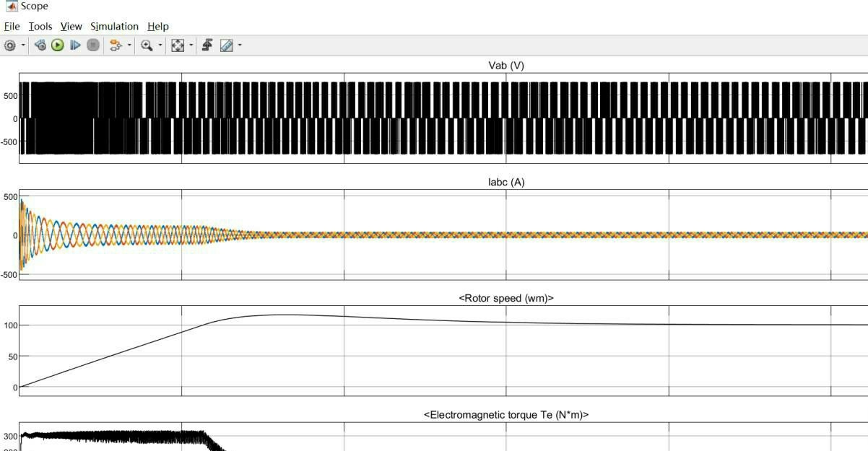Image resolution: width=868 pixels, height=451 pixels.
Task: Open the Cursor Measurements ruler icon
Action: (x=226, y=45)
